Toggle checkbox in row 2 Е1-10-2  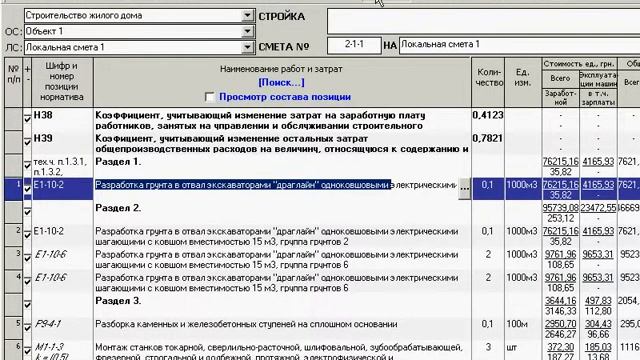[27, 235]
